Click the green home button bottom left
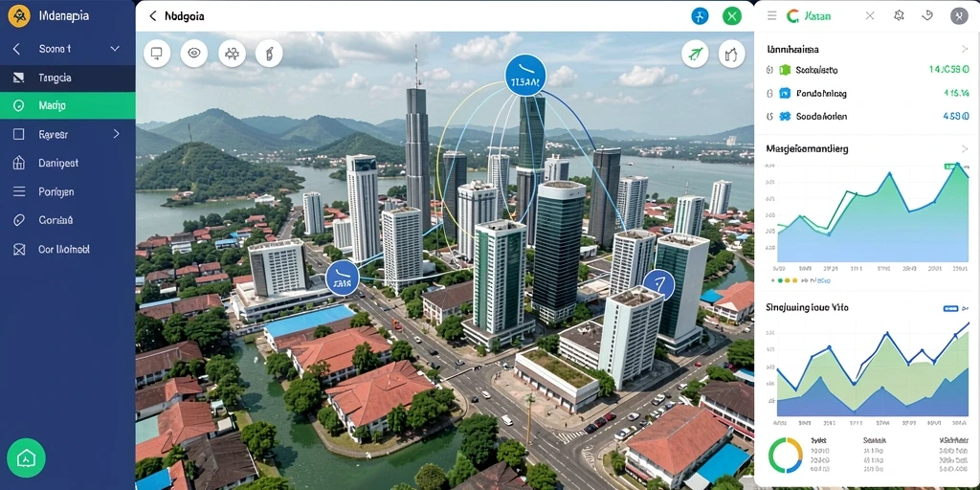 click(26, 458)
